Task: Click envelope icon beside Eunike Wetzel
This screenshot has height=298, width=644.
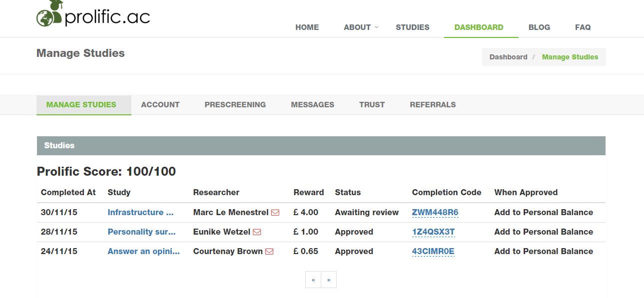Action: [x=257, y=232]
